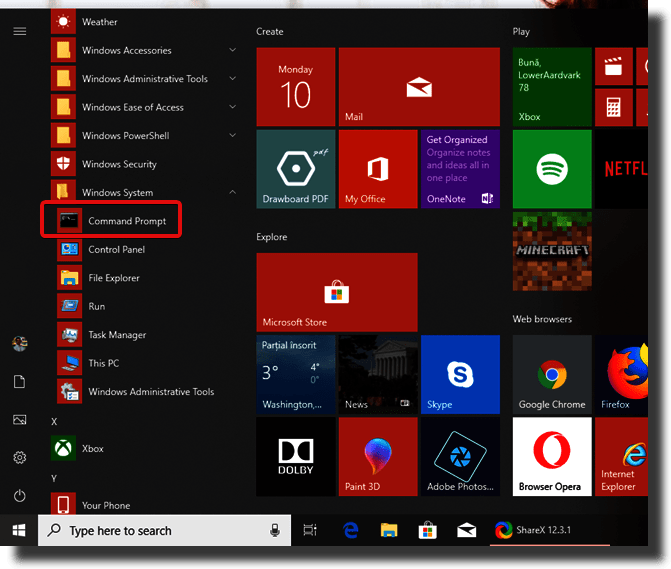Open the Internet Explorer tile
This screenshot has height=569, width=671.
621,456
